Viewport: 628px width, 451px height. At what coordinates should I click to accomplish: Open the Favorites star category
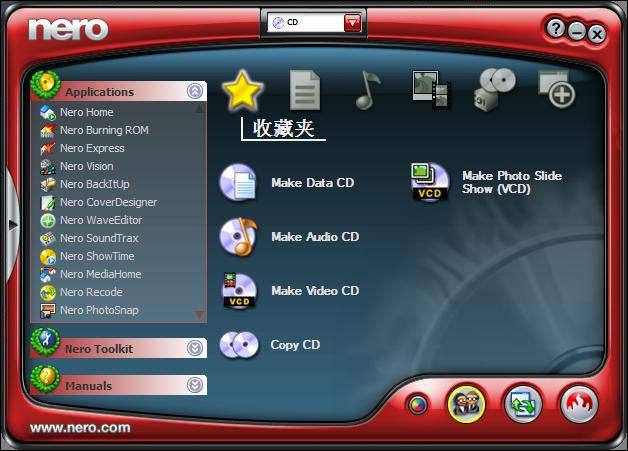point(242,91)
